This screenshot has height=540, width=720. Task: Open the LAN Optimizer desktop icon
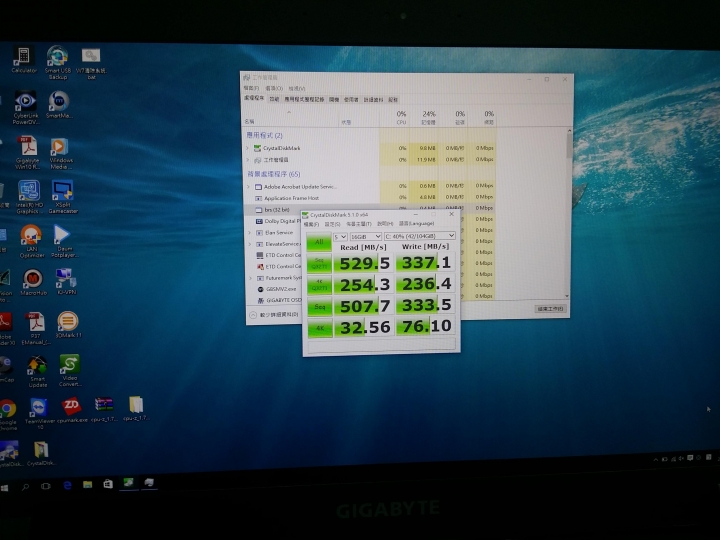click(31, 241)
